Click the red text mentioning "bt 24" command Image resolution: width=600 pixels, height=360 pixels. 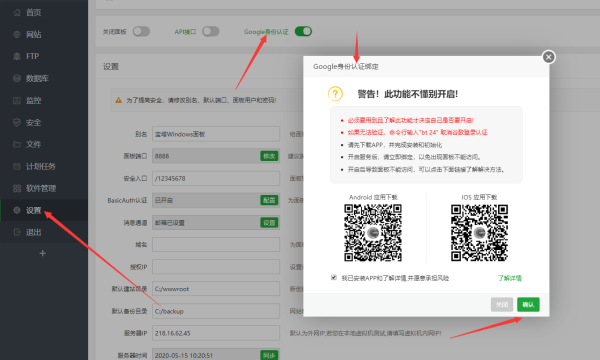tap(417, 132)
